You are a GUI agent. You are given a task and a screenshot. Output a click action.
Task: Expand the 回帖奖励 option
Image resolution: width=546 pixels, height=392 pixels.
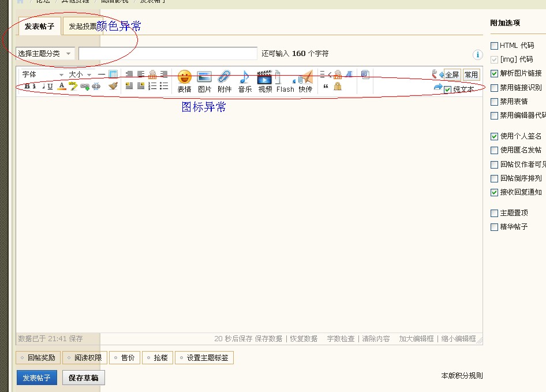[x=38, y=358]
